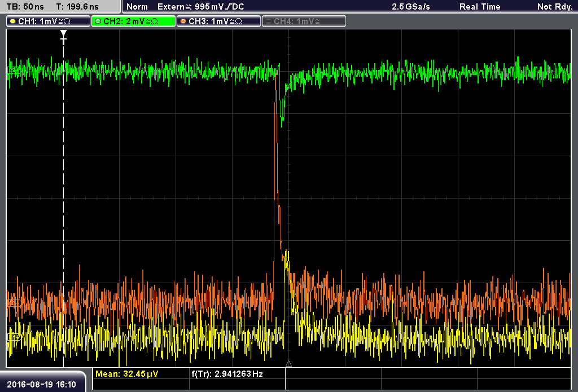Click the Norm trigger mode label
Image resolution: width=578 pixels, height=392 pixels.
point(137,7)
